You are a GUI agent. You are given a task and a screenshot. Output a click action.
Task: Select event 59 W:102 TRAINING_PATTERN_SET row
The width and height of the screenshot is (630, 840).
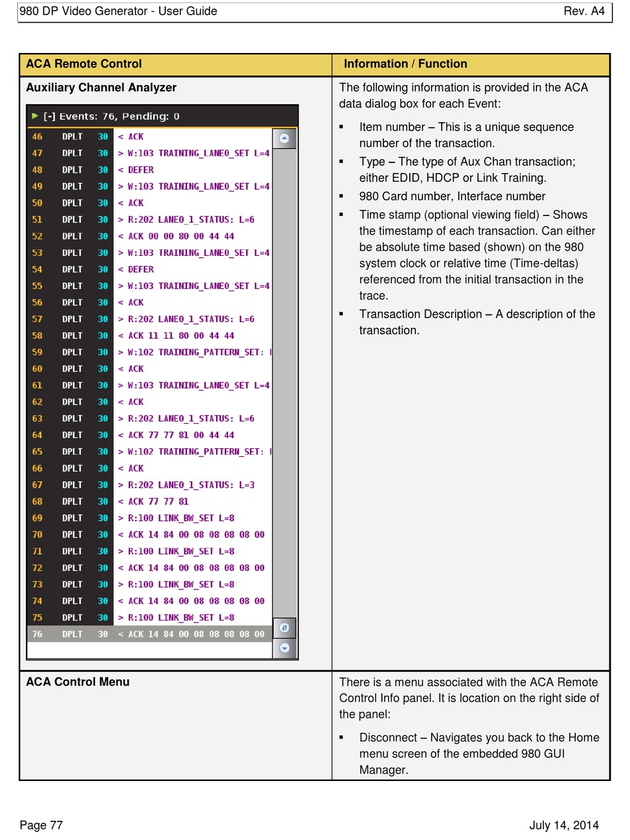150,352
